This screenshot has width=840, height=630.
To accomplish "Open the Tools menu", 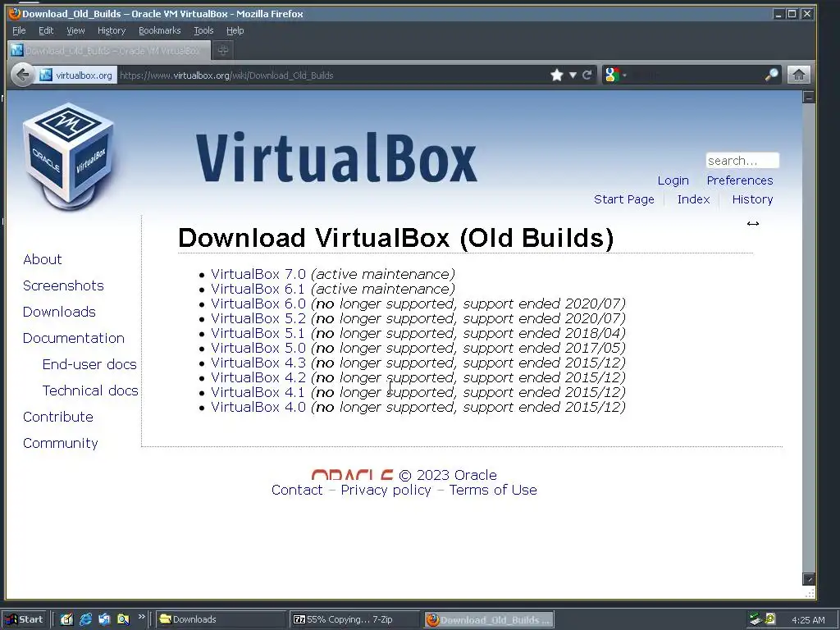I will tap(203, 30).
